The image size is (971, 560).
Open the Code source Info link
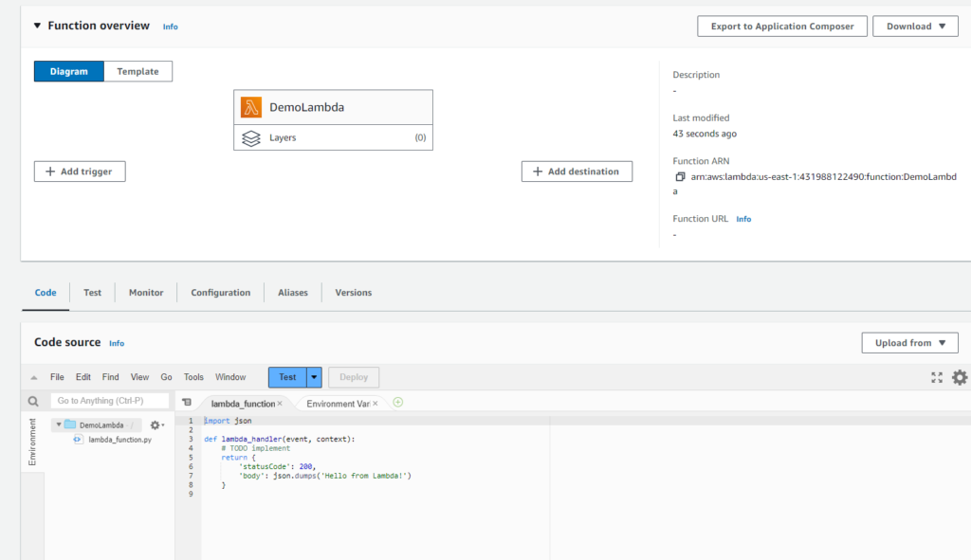117,343
